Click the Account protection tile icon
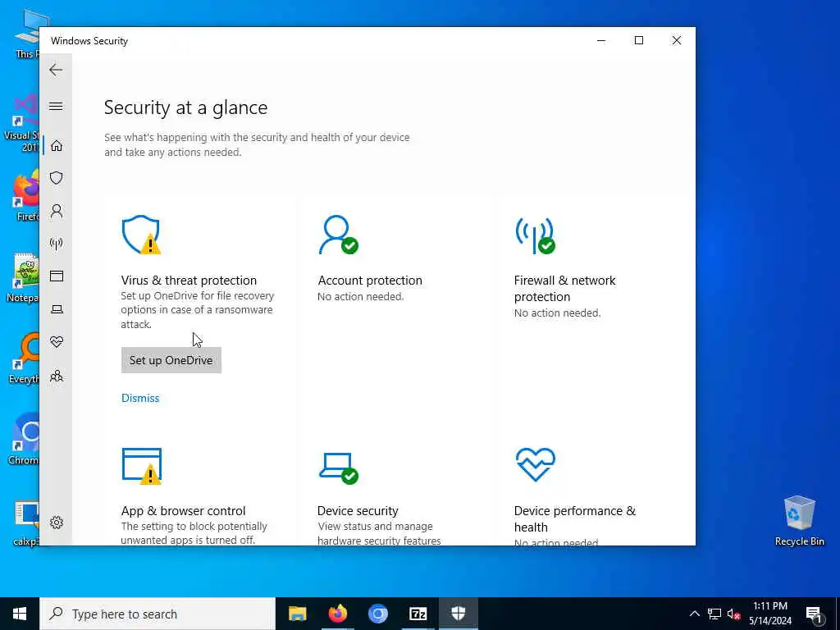This screenshot has height=630, width=840. 338,235
